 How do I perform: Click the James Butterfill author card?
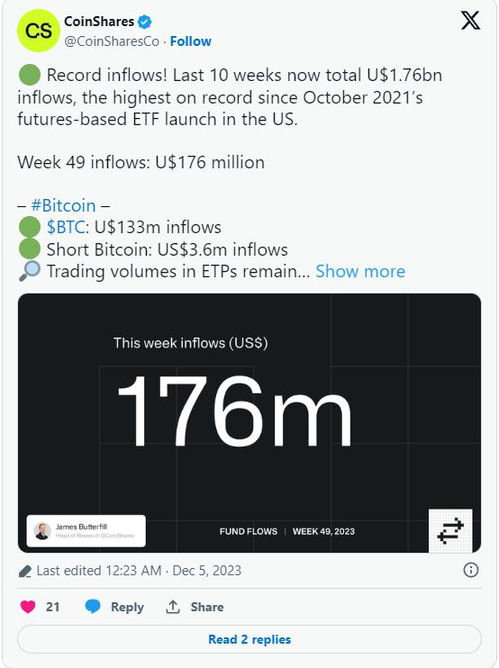(x=86, y=531)
